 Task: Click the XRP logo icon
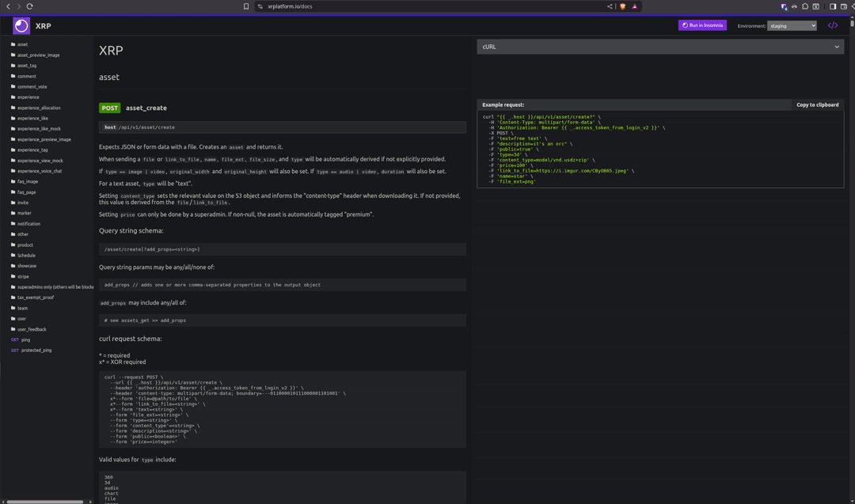click(x=21, y=25)
